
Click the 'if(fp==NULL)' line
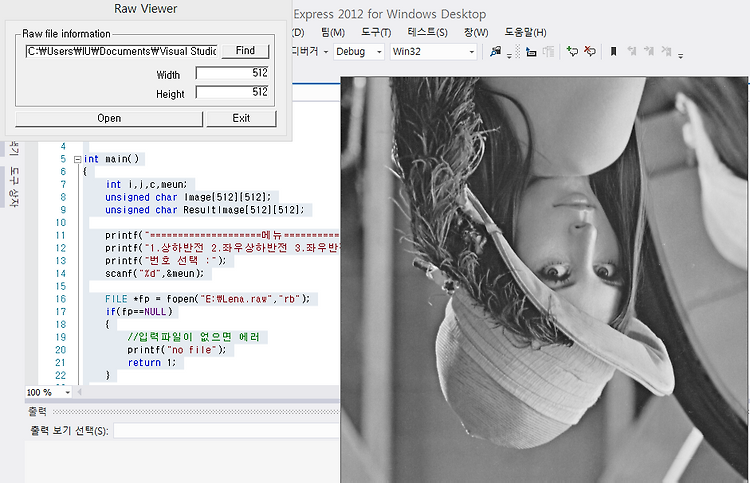(x=139, y=312)
